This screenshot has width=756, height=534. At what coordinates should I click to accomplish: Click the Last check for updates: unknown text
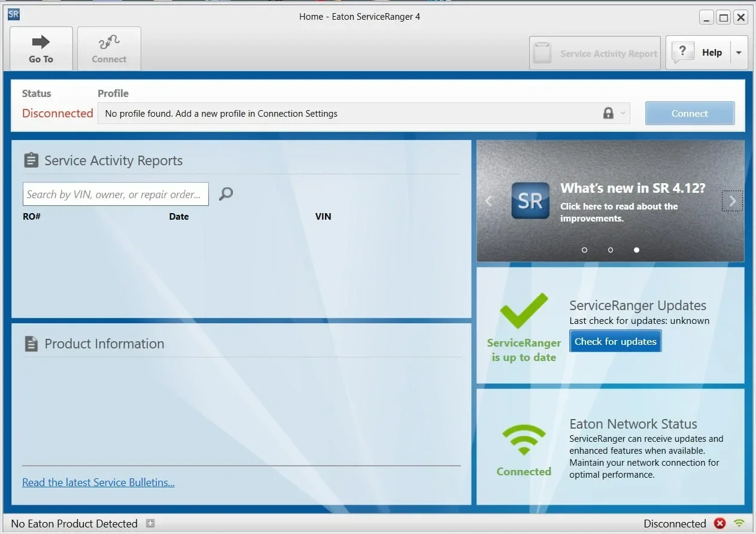[x=639, y=321]
